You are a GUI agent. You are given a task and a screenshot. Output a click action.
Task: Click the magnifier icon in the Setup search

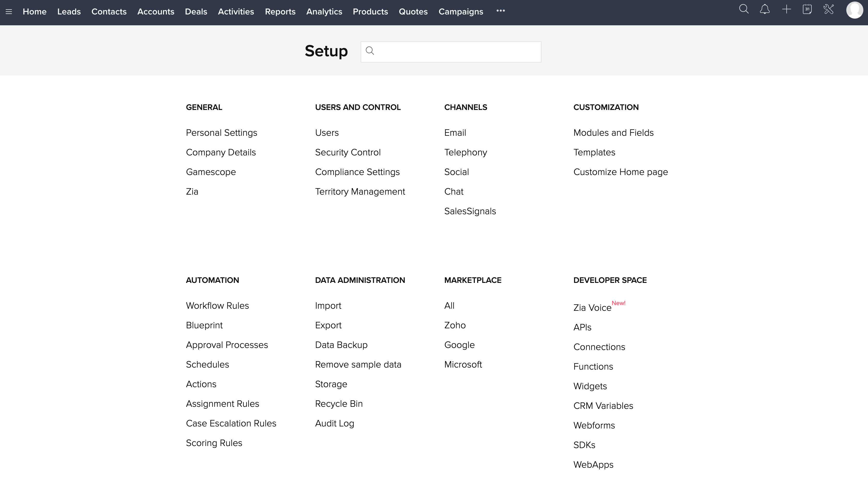(x=370, y=51)
